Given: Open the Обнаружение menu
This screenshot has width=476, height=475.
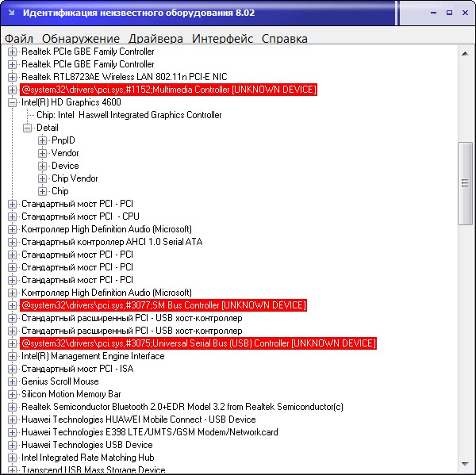Looking at the screenshot, I should click(81, 38).
